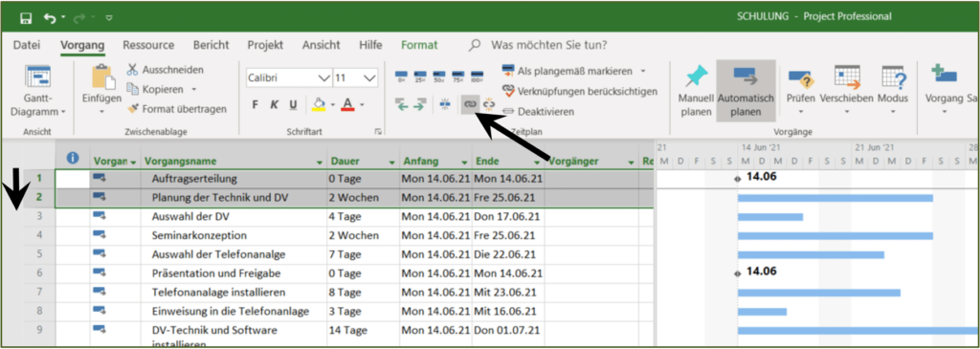
Task: Expand the Dauer column filter dropdown
Action: coord(391,163)
